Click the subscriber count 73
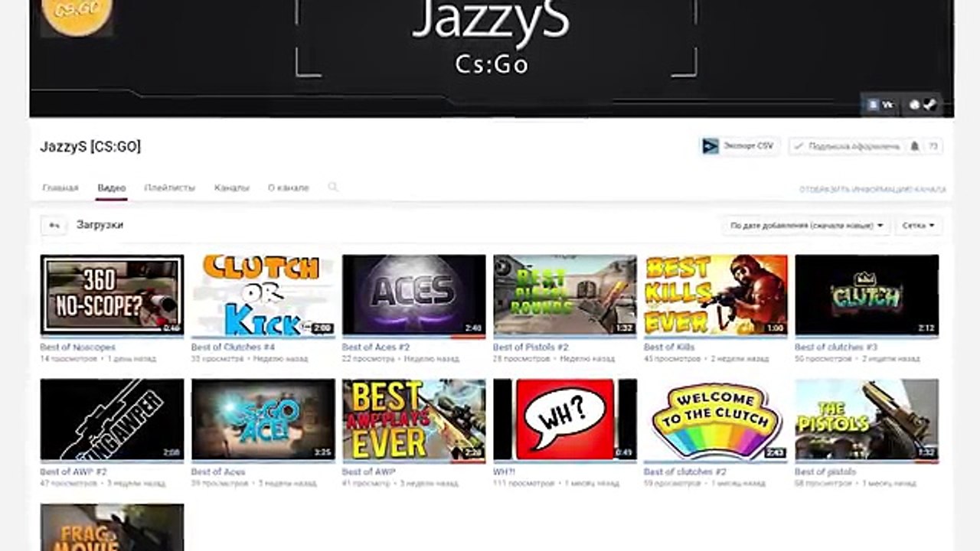This screenshot has width=980, height=551. pyautogui.click(x=933, y=146)
